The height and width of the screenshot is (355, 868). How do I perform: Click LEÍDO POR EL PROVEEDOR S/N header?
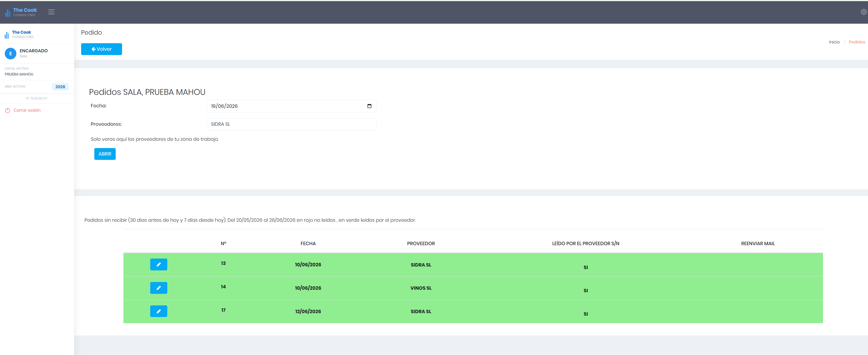click(x=586, y=244)
